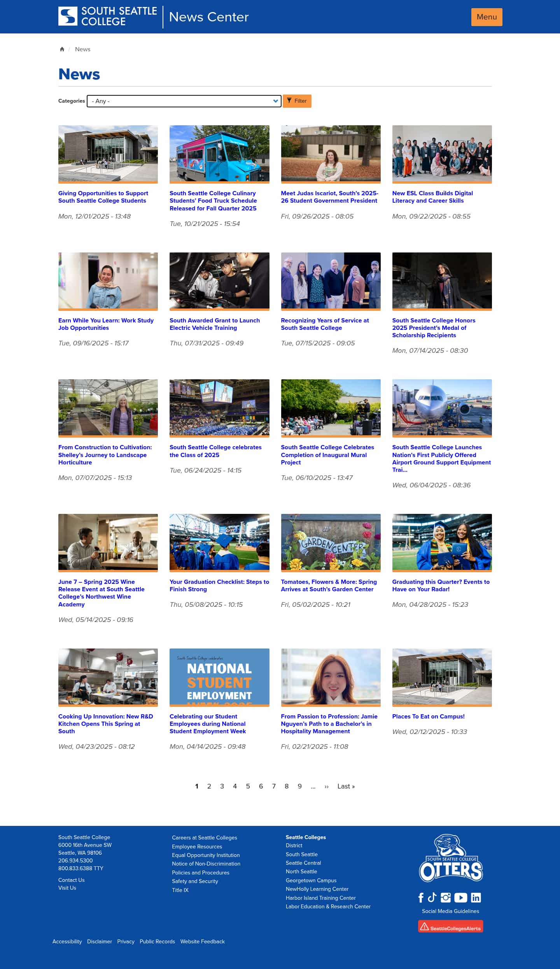Click Visit Us in footer
The height and width of the screenshot is (969, 560).
point(67,888)
